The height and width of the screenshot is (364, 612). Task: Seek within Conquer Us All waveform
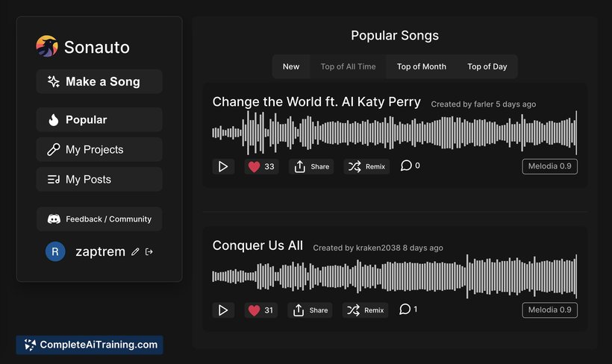click(394, 276)
